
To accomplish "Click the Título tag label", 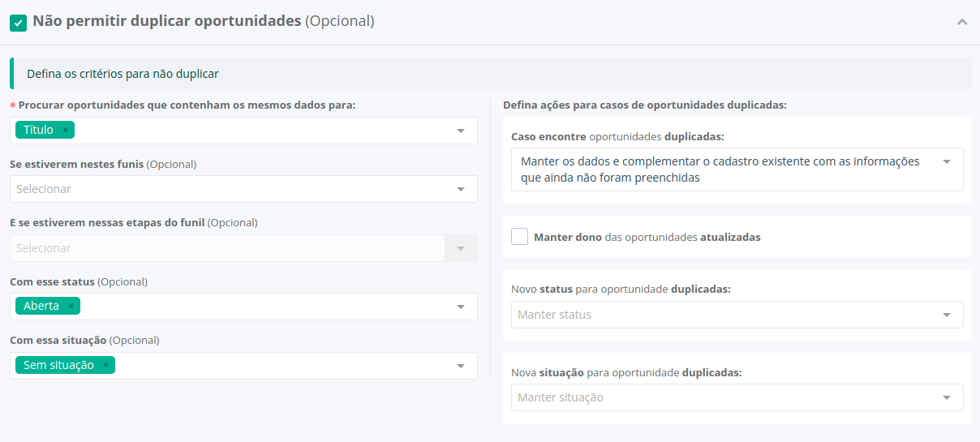I will tap(38, 130).
